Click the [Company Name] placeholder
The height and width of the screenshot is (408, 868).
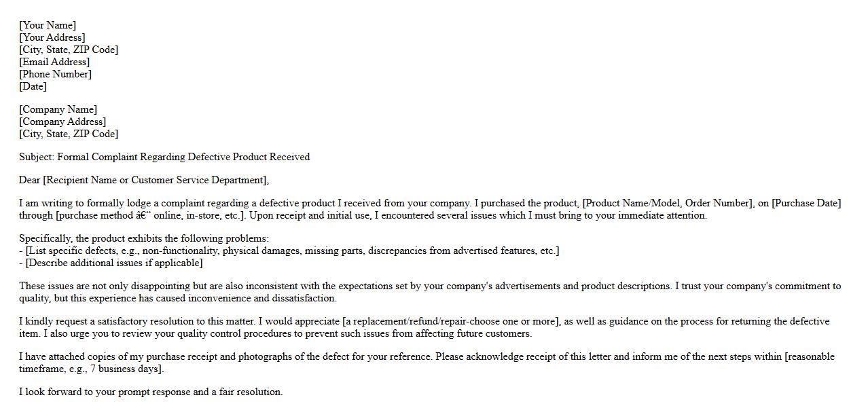pos(58,109)
